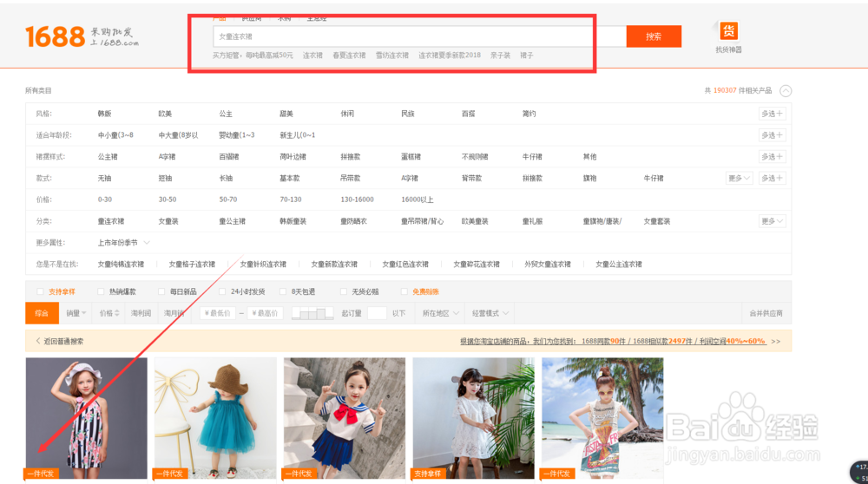Open the teal tutu dress product thumbnail

coord(215,418)
